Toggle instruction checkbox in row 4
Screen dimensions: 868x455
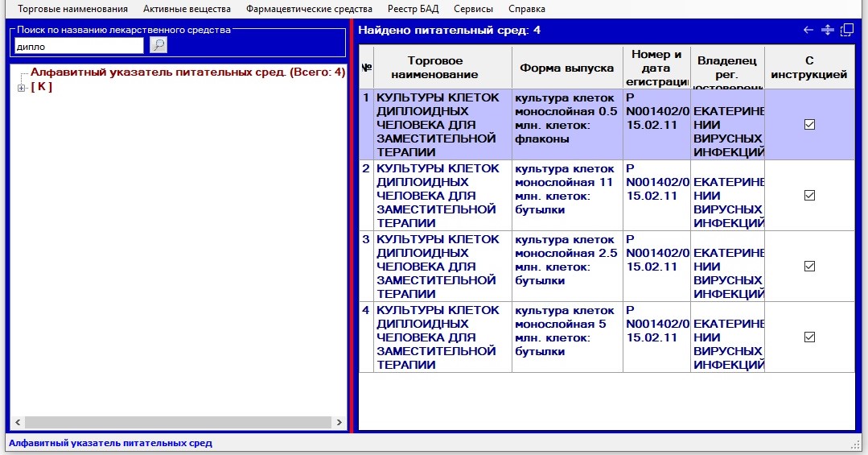[809, 337]
